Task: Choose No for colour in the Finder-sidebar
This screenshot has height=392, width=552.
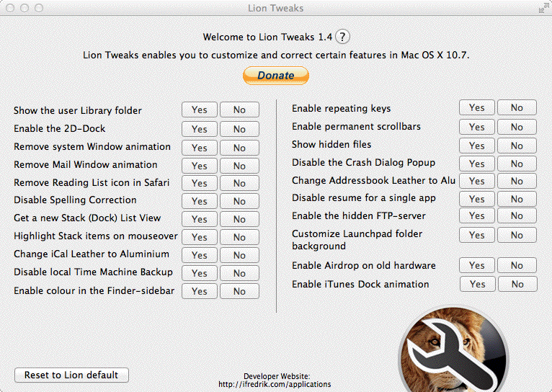Action: (x=239, y=291)
